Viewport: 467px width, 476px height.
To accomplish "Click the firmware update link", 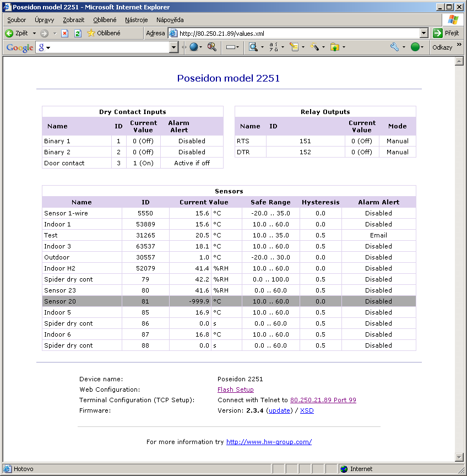I will (279, 411).
